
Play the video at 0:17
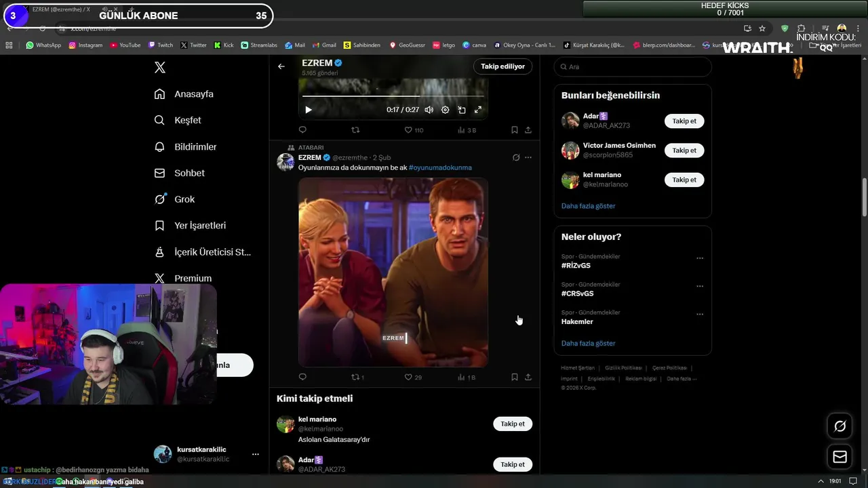pos(308,110)
